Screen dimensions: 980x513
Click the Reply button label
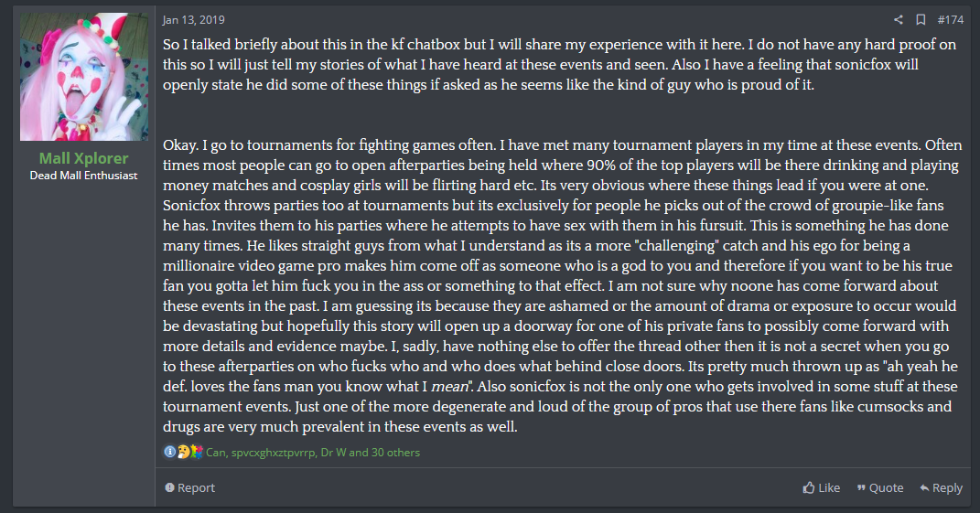point(947,487)
